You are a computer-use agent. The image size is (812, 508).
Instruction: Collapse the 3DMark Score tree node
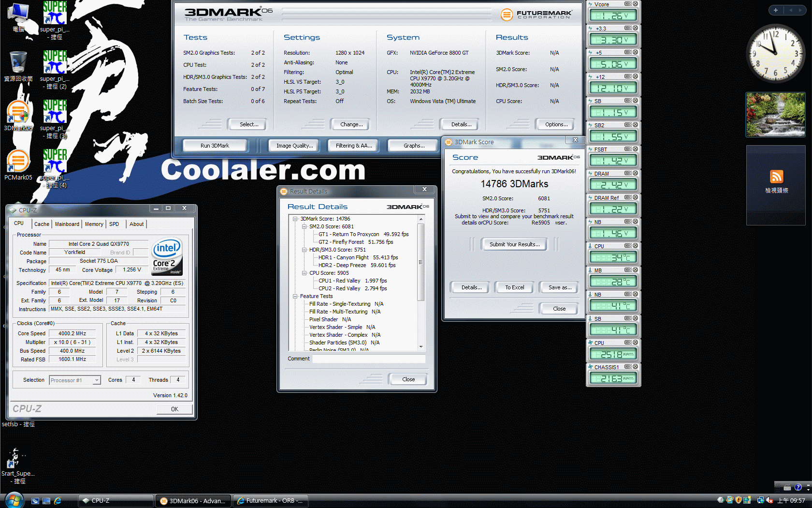[295, 219]
